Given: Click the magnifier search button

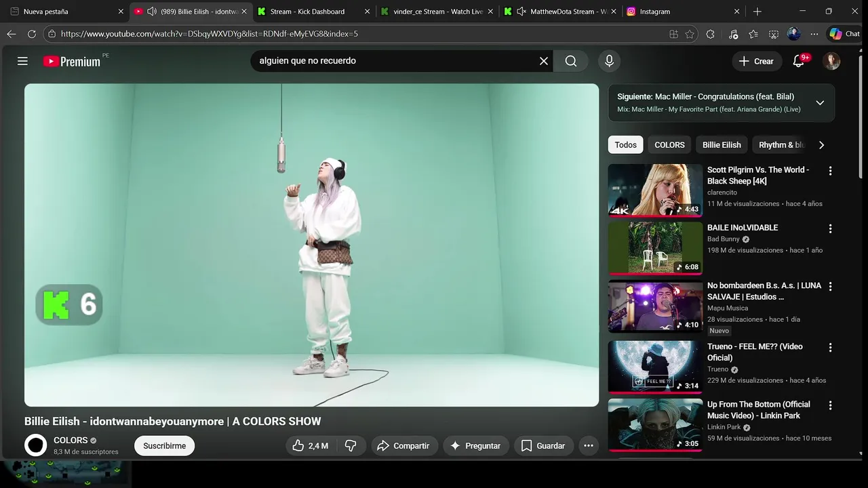Looking at the screenshot, I should (x=571, y=61).
